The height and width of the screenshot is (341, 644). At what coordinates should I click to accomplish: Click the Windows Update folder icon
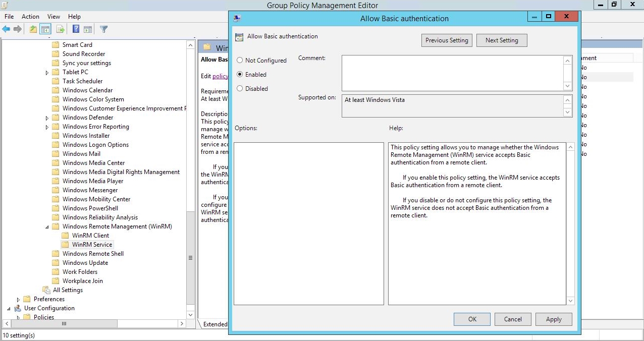56,263
